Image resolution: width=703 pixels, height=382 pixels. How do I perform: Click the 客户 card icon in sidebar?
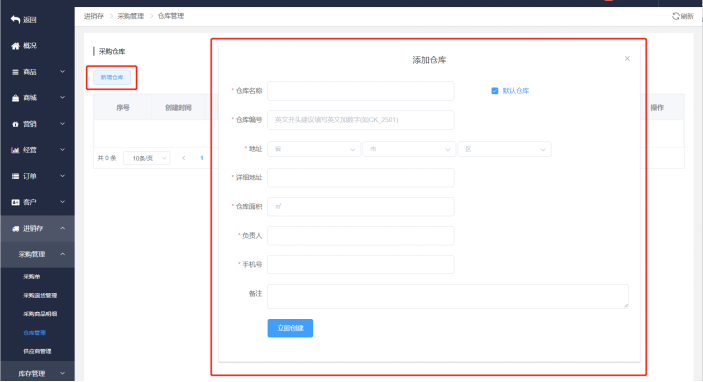point(15,202)
